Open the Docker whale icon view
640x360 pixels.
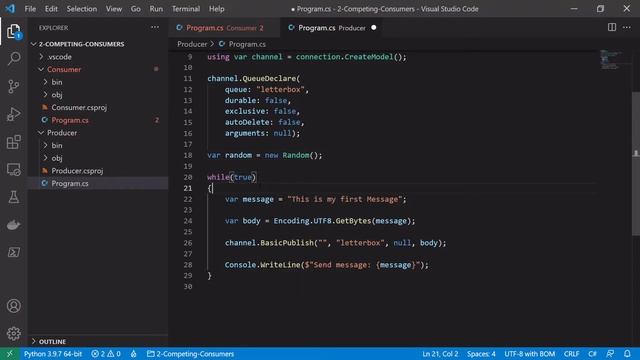[x=13, y=224]
